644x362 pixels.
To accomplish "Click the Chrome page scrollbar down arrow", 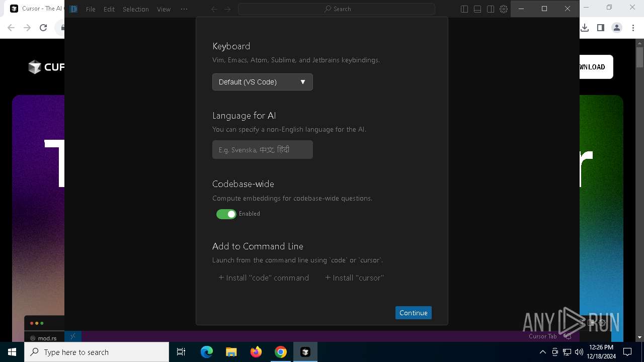I will (639, 337).
